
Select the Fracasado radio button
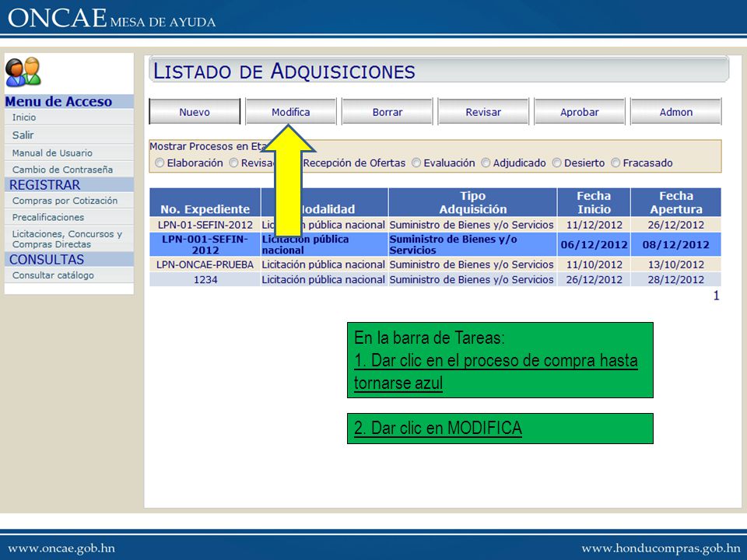615,163
